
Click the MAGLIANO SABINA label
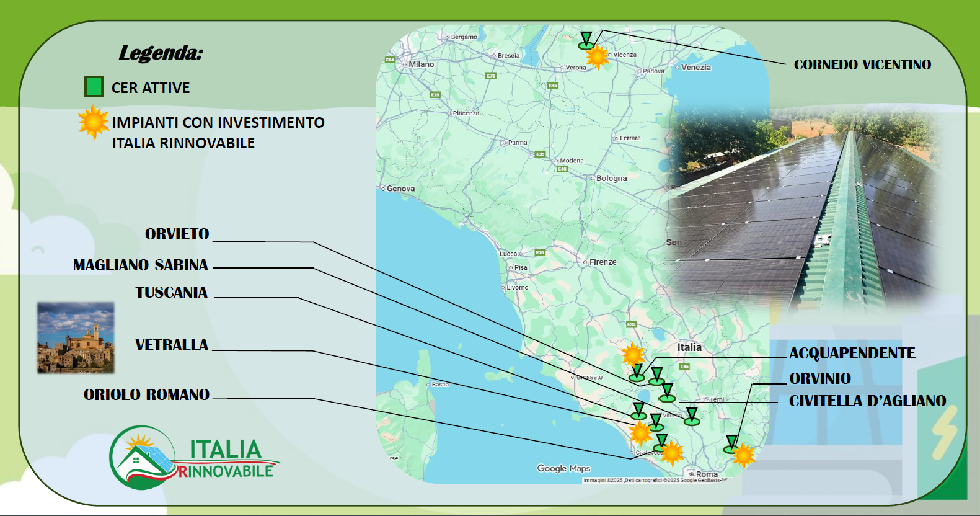click(x=141, y=265)
